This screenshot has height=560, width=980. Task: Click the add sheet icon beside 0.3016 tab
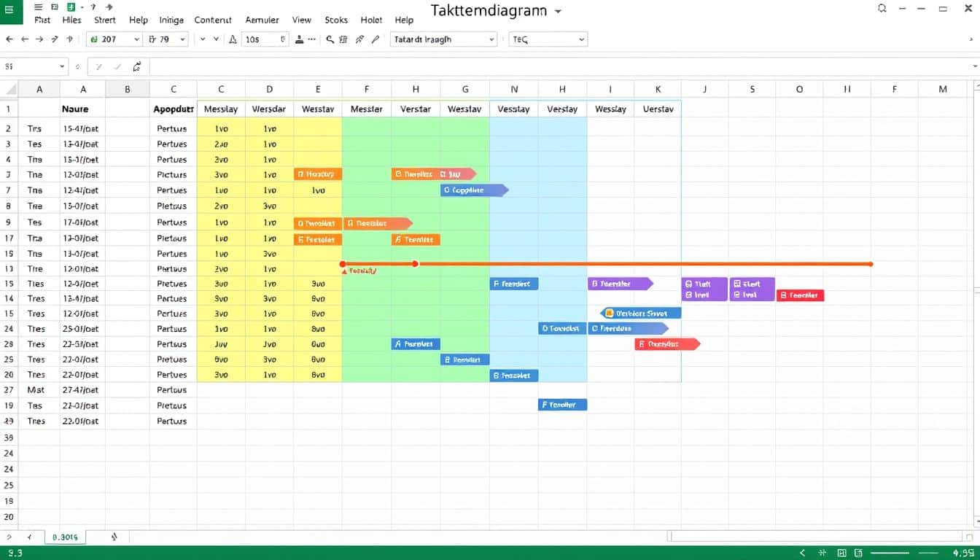click(x=114, y=537)
